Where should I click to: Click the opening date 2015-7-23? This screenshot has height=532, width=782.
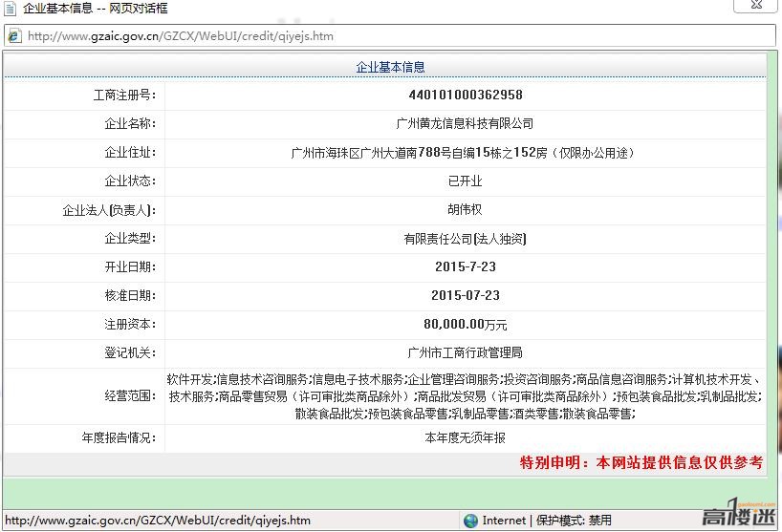[466, 266]
